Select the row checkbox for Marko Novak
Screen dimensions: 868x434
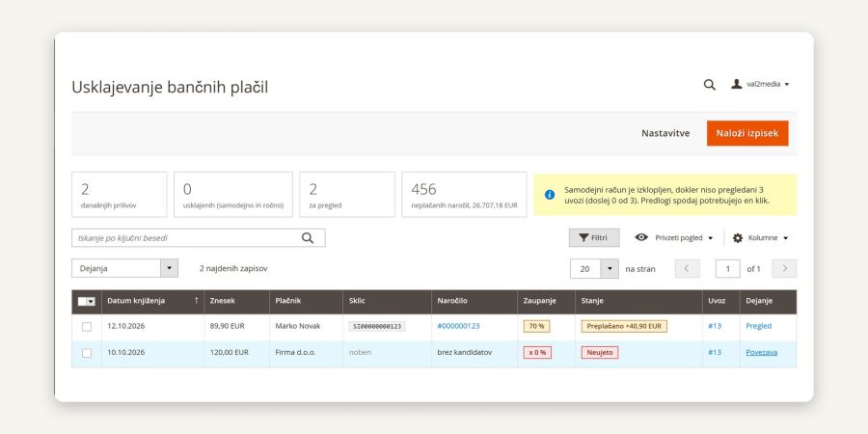coord(87,327)
